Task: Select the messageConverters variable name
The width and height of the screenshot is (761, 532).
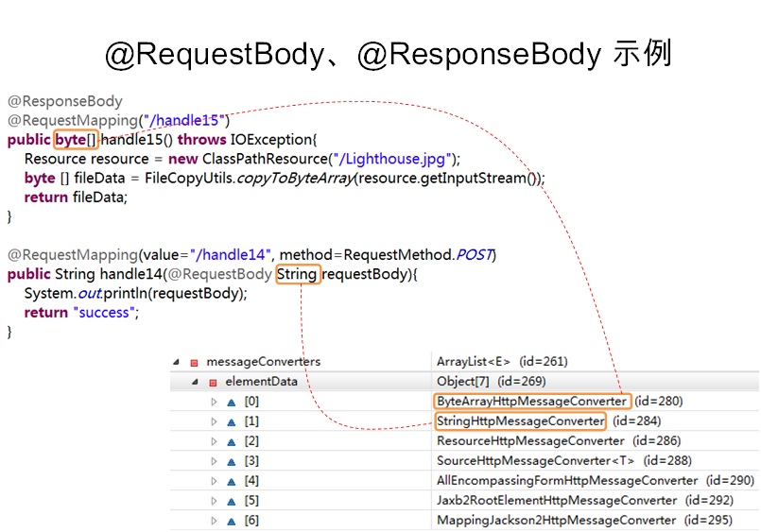Action: (x=264, y=362)
